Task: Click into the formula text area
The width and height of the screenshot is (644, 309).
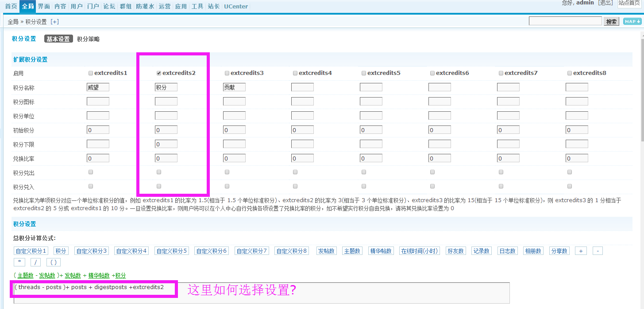Action: coord(262,293)
